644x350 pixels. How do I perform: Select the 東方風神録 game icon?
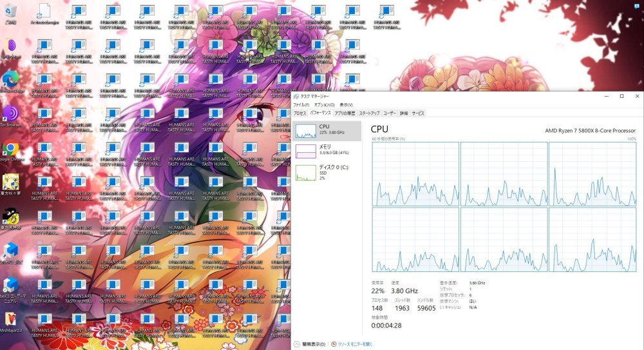[11, 219]
